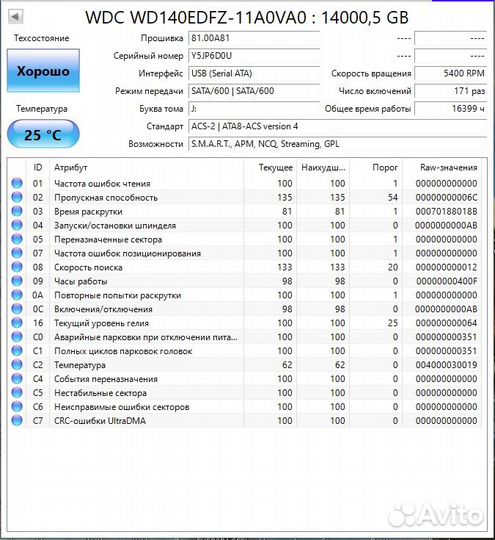495x540 pixels.
Task: Click the Скорость вращения field 5400 RPM
Action: [x=451, y=73]
